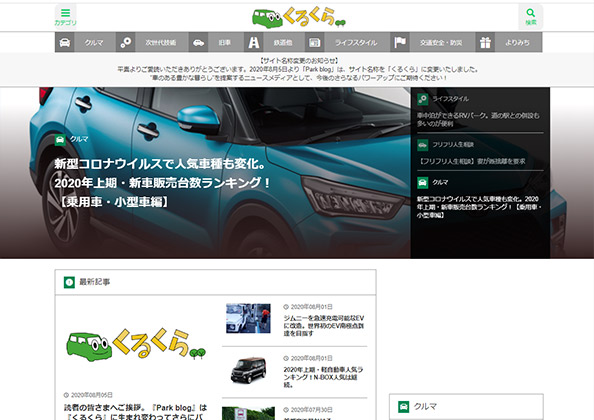Click the クルマ car icon in hero side panel
Screen dimensions: 594x420
click(x=422, y=183)
